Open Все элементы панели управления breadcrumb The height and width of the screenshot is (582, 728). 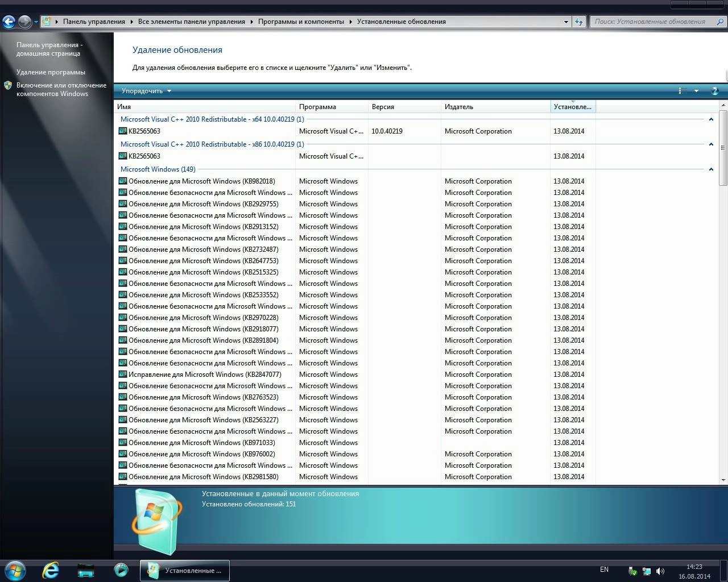(x=193, y=21)
